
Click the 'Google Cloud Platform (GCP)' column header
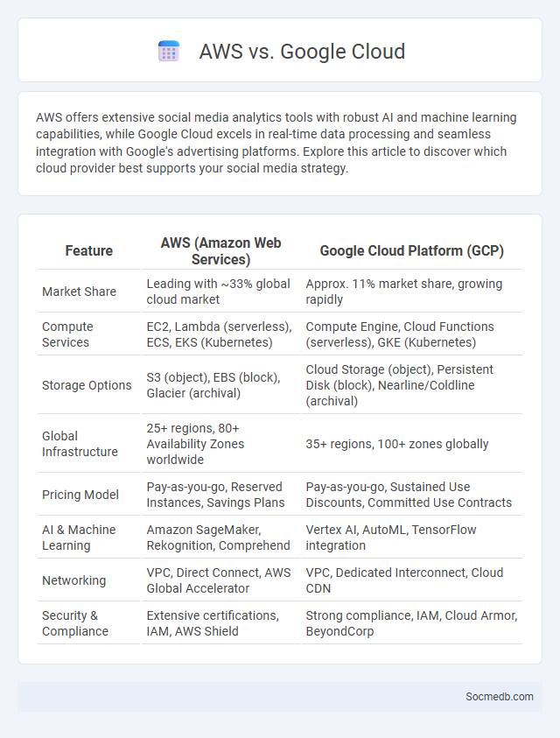click(412, 251)
